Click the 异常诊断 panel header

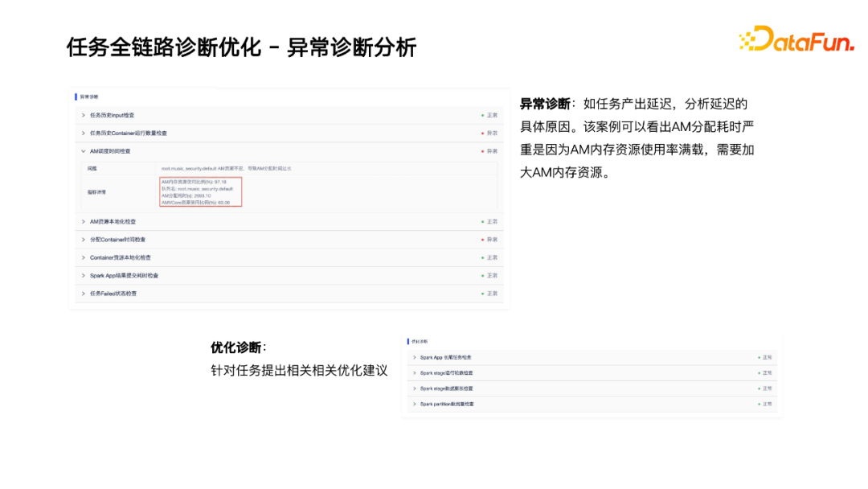88,97
